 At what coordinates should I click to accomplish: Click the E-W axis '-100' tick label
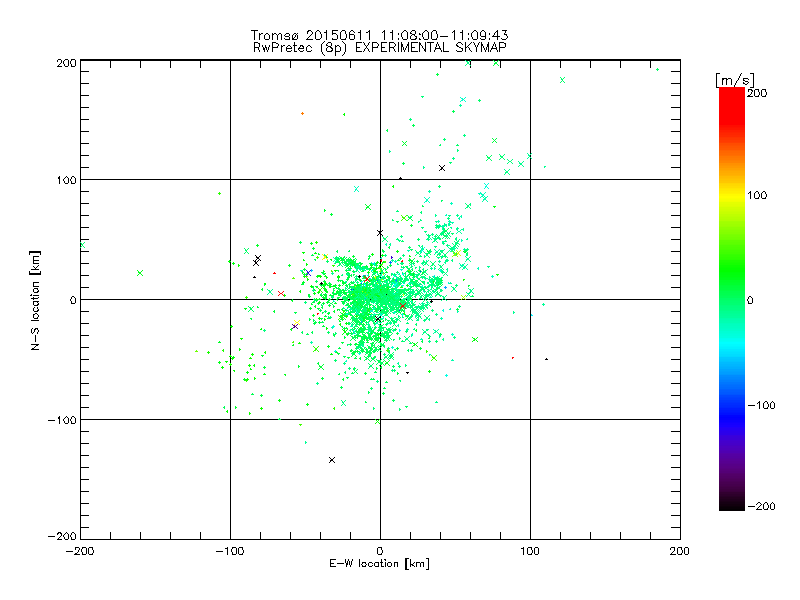[230, 551]
